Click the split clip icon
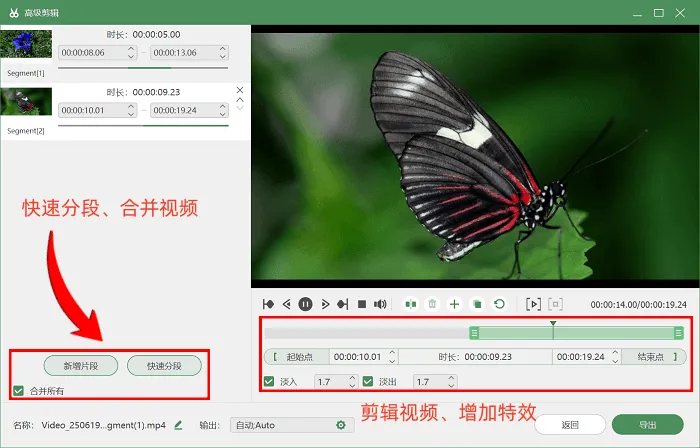Screen dimensions: 700x448 coord(411,304)
